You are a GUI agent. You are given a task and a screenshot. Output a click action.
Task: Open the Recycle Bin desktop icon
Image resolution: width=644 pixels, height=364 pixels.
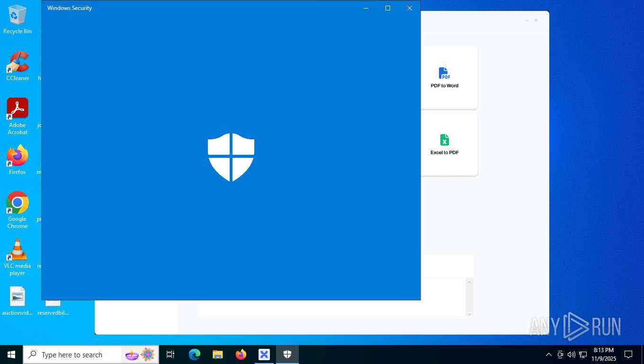[x=18, y=19]
